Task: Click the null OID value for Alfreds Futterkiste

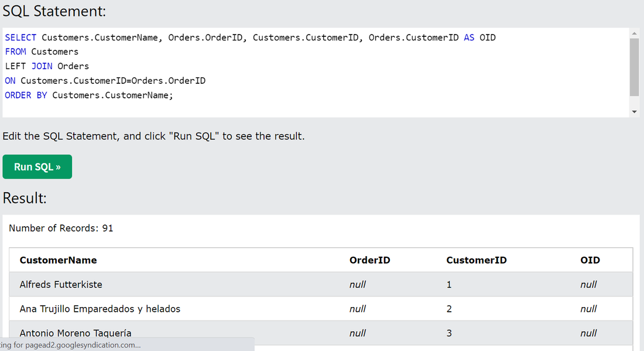Action: click(x=588, y=285)
